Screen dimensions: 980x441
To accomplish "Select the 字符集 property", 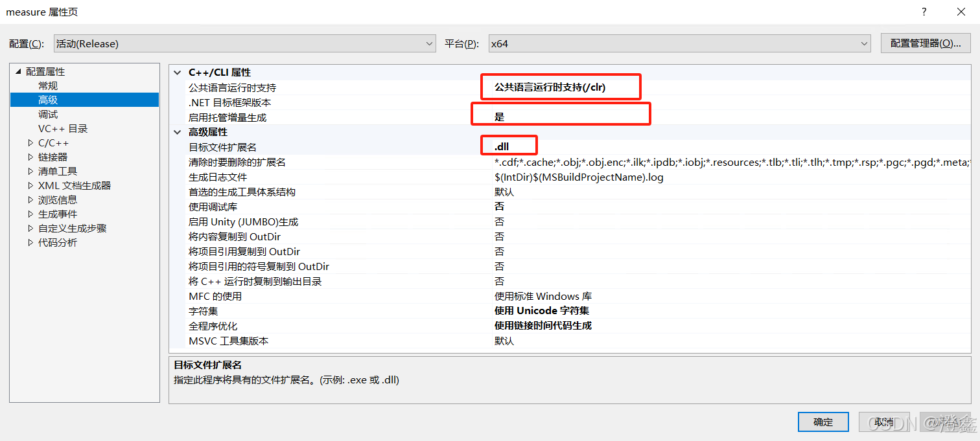I will pyautogui.click(x=204, y=311).
